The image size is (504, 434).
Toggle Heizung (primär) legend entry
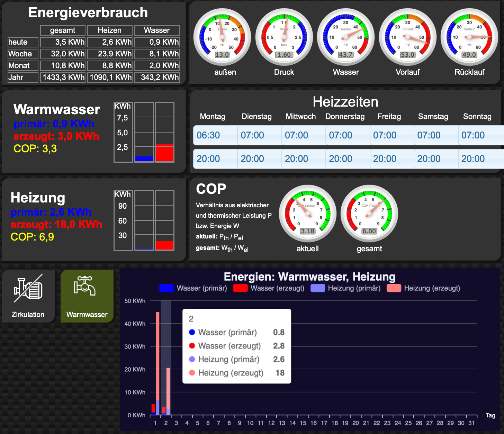pos(345,288)
